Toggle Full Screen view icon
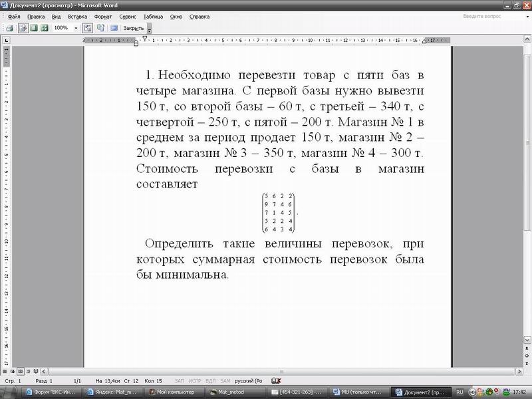 [114, 28]
